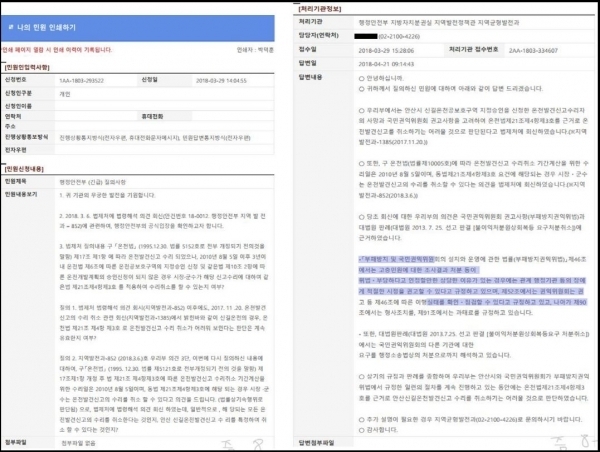The width and height of the screenshot is (600, 452).
Task: Click the '신청인구분' row label
Action: click(18, 93)
